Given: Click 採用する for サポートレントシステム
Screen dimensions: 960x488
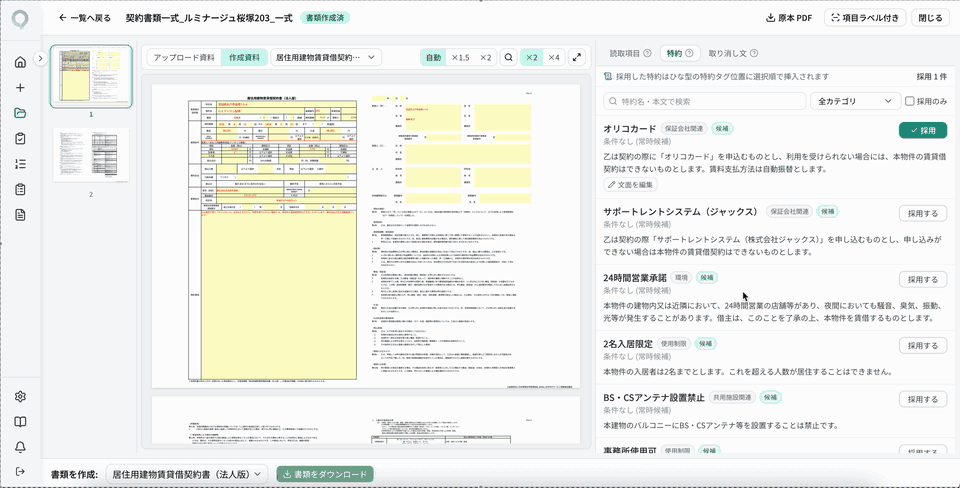Looking at the screenshot, I should pyautogui.click(x=923, y=213).
